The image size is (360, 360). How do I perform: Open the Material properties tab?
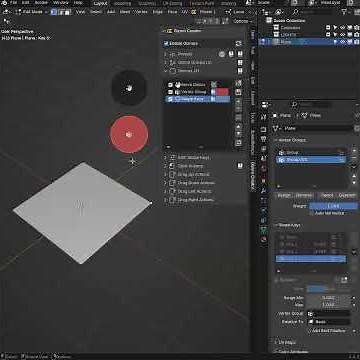click(264, 239)
